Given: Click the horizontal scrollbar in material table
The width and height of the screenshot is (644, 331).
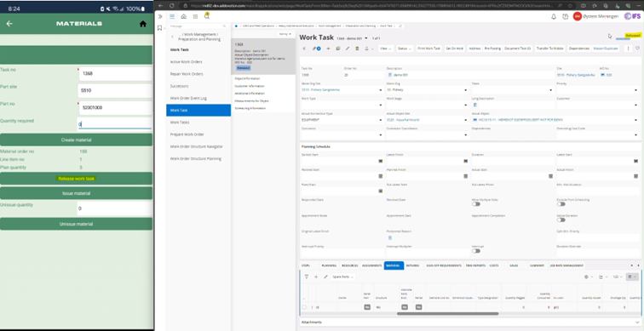Looking at the screenshot, I should 448,314.
